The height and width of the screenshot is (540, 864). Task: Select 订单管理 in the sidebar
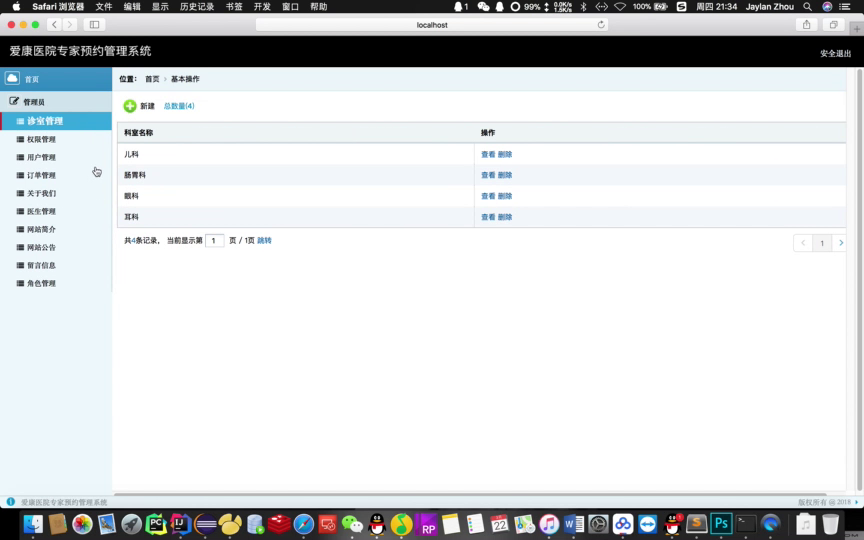tap(41, 175)
